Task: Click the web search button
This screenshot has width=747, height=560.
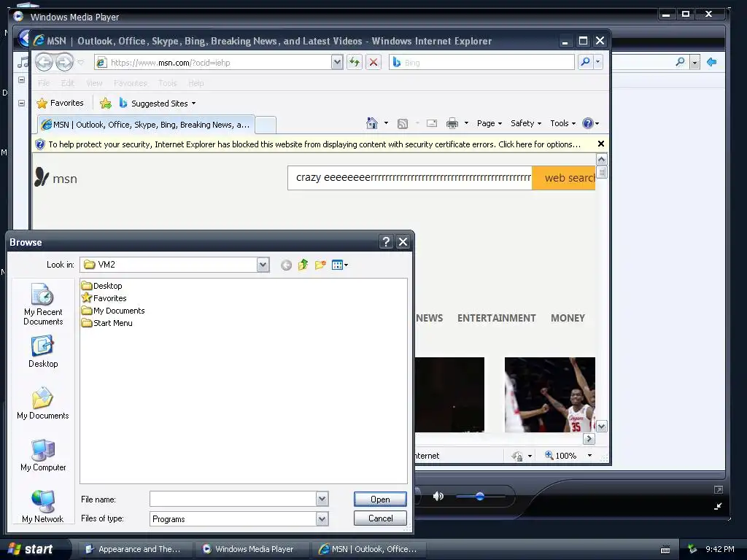Action: 564,178
